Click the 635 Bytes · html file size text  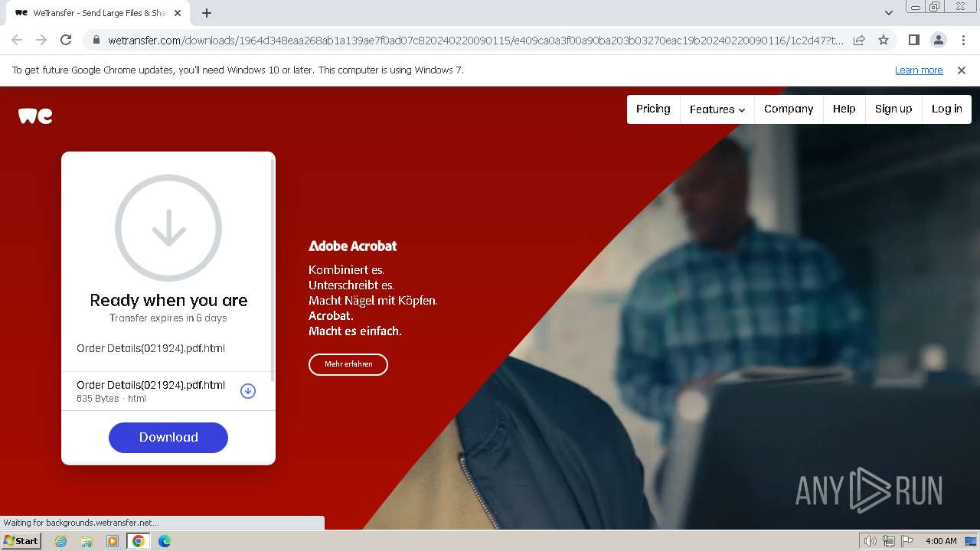[x=111, y=399]
